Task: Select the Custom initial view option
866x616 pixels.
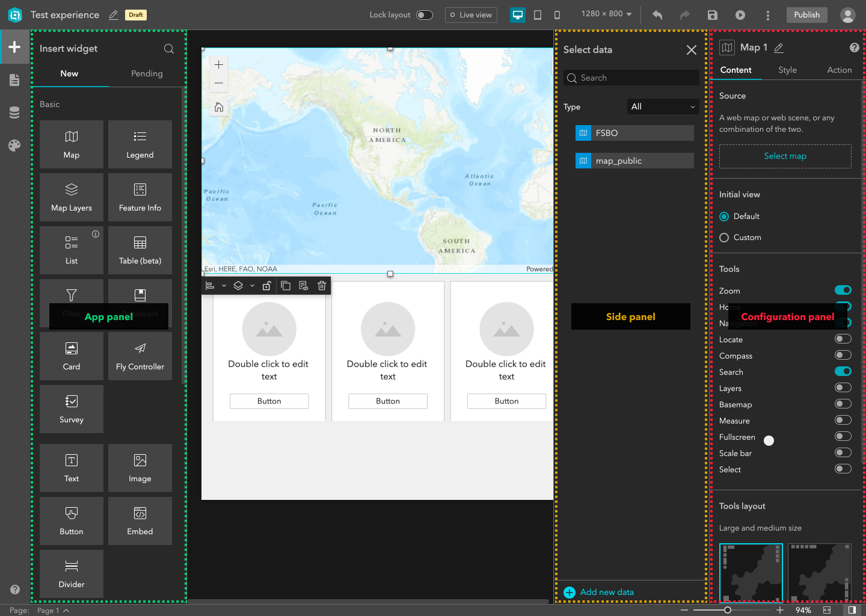Action: 723,237
